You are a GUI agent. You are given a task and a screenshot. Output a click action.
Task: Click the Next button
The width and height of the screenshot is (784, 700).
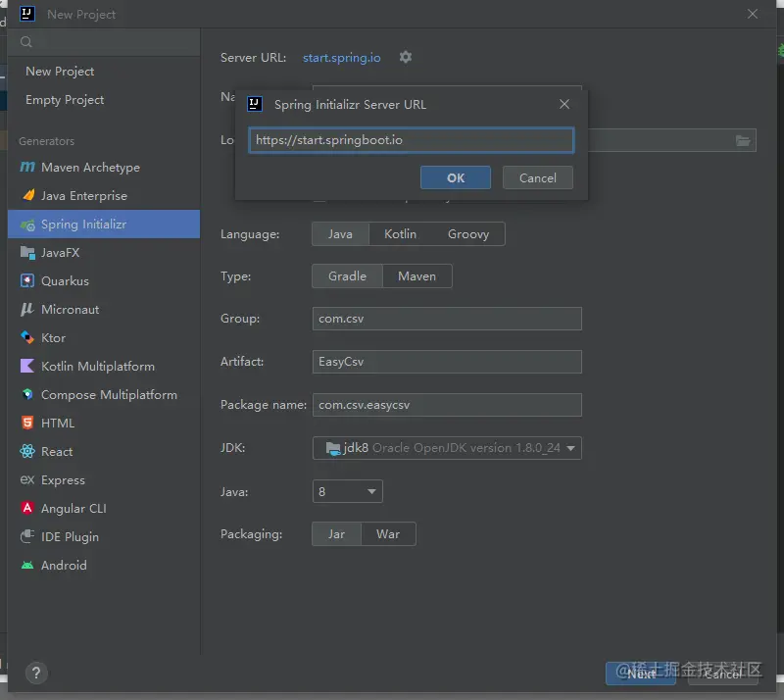tap(641, 674)
